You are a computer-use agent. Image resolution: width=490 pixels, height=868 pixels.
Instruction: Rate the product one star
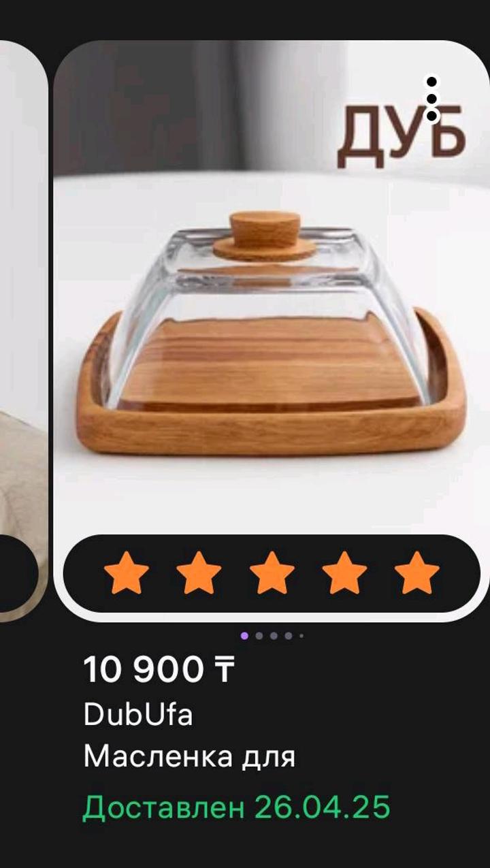click(x=126, y=573)
